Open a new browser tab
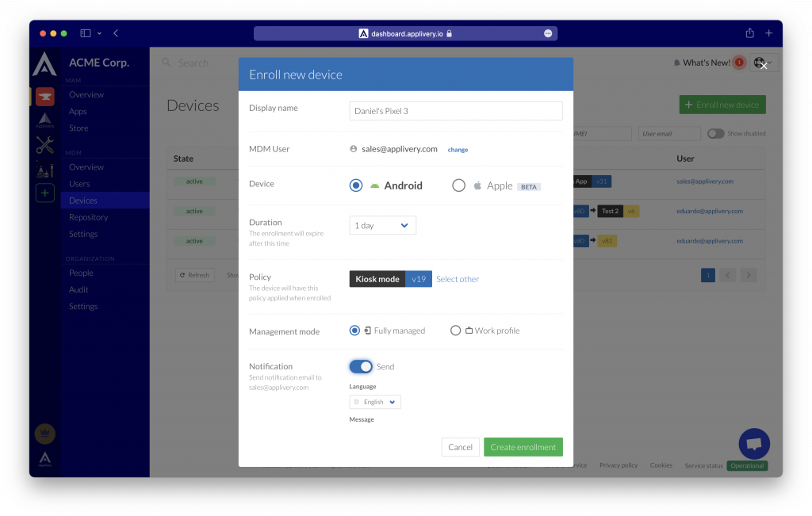Screen dimensions: 812x516 point(768,33)
